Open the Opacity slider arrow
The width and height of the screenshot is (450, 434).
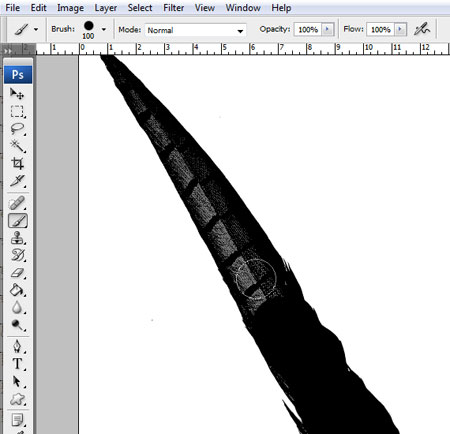(x=327, y=29)
